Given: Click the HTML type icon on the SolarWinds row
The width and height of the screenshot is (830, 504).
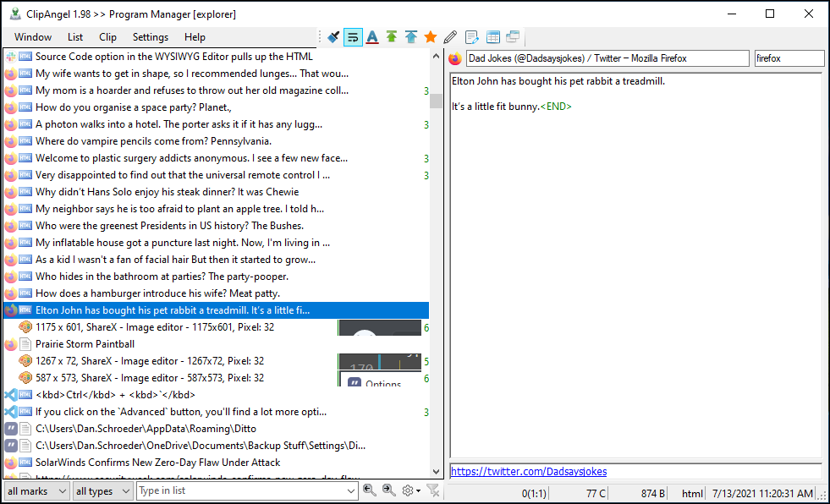Looking at the screenshot, I should tap(25, 463).
